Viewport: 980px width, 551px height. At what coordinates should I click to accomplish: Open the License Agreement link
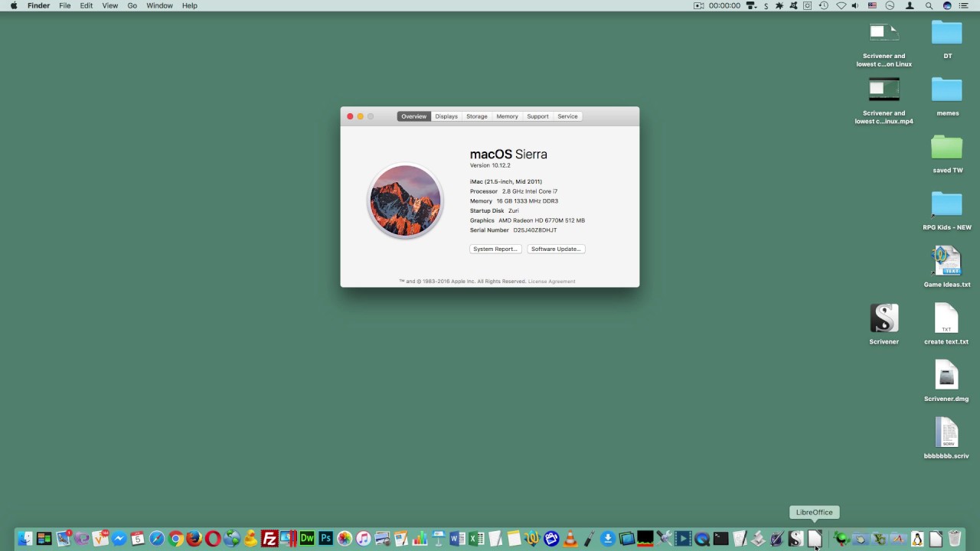551,281
